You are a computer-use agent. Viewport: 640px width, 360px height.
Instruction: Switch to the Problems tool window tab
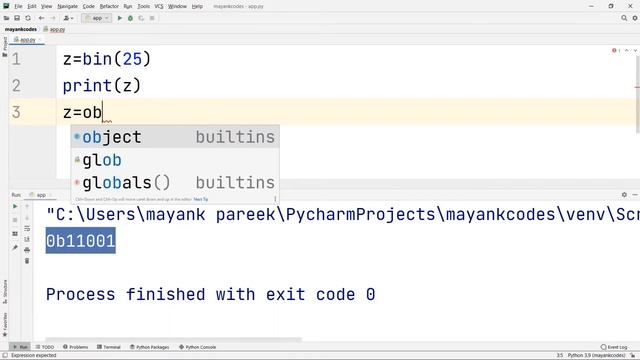click(76, 347)
